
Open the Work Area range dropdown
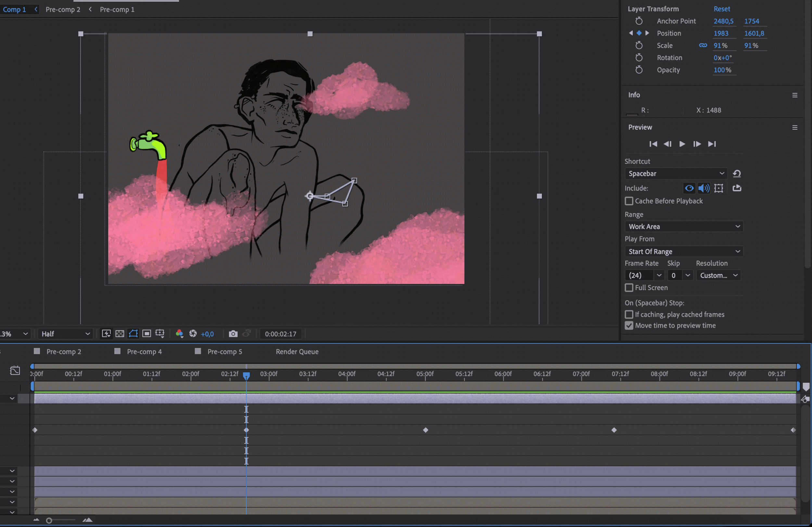(x=683, y=226)
